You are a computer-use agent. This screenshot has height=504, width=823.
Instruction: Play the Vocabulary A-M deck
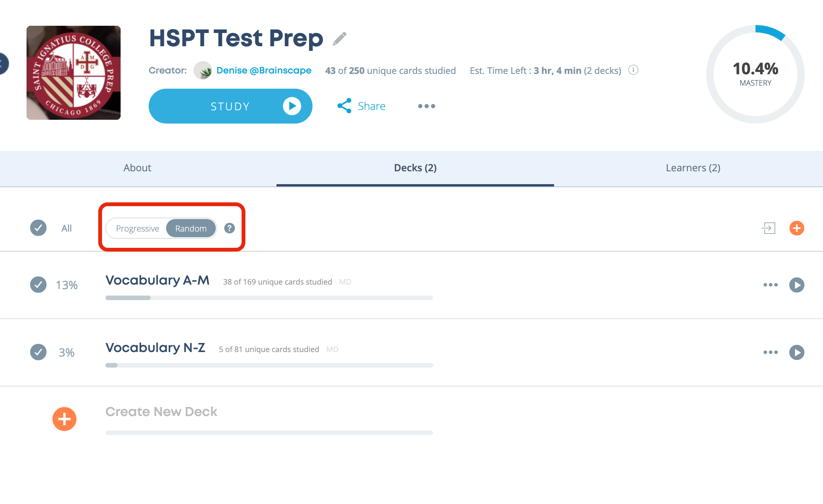(797, 285)
